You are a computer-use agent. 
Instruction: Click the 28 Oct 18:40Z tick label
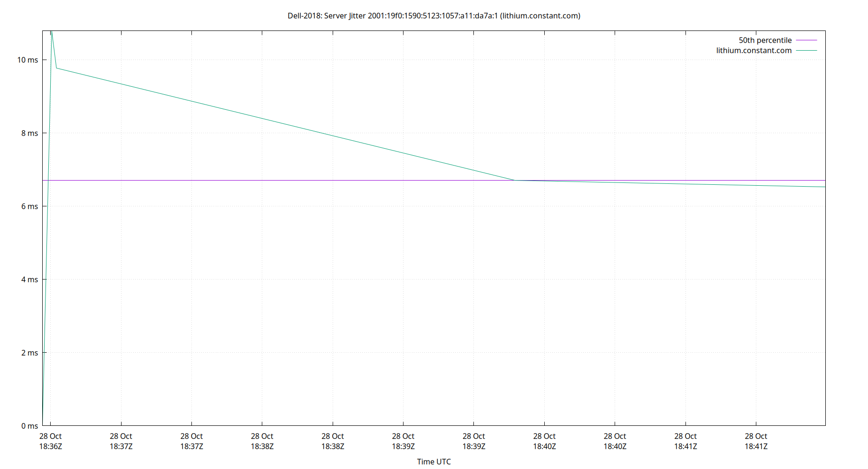coord(545,441)
